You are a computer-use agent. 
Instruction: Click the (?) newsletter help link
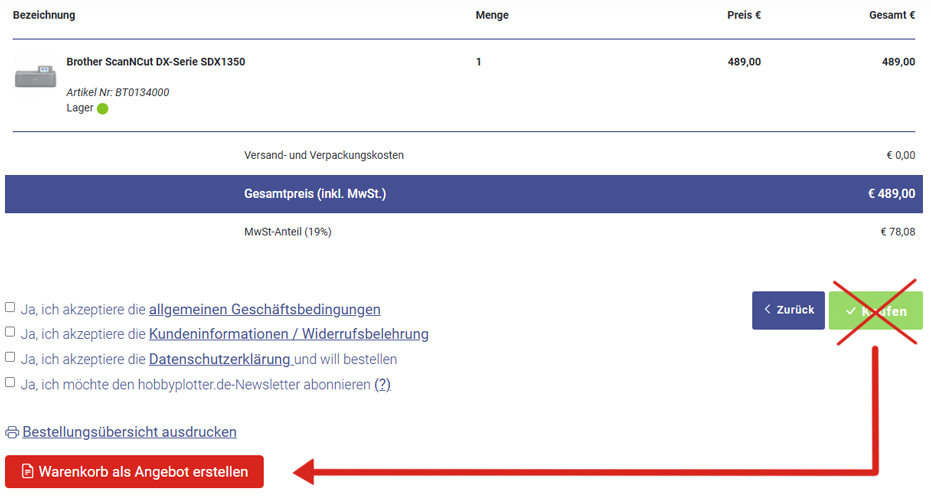(x=382, y=385)
